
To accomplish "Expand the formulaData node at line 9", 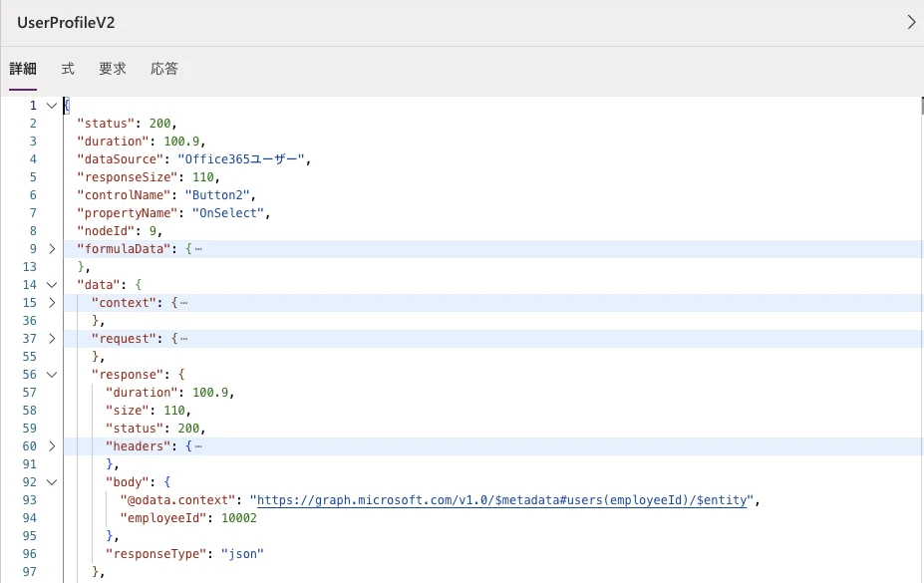I will pos(52,249).
